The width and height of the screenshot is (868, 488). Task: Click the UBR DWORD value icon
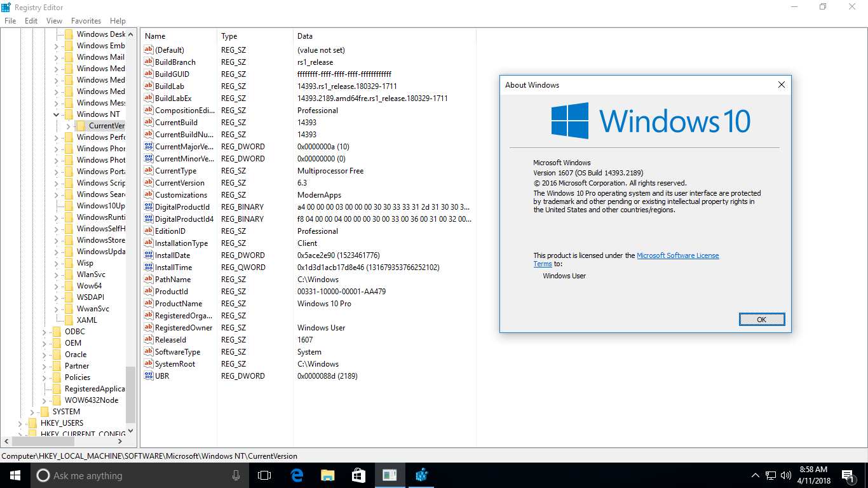click(149, 376)
